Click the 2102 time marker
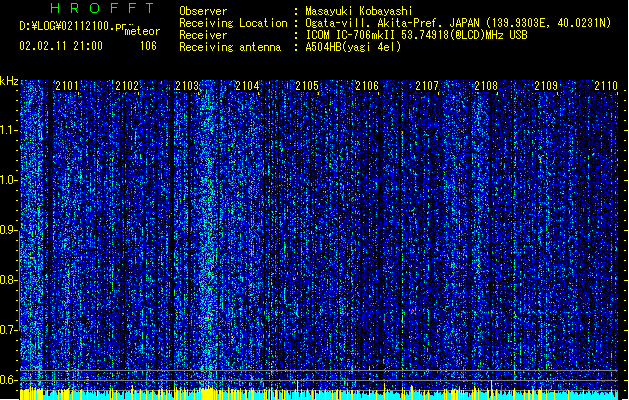The image size is (629, 400). click(127, 86)
